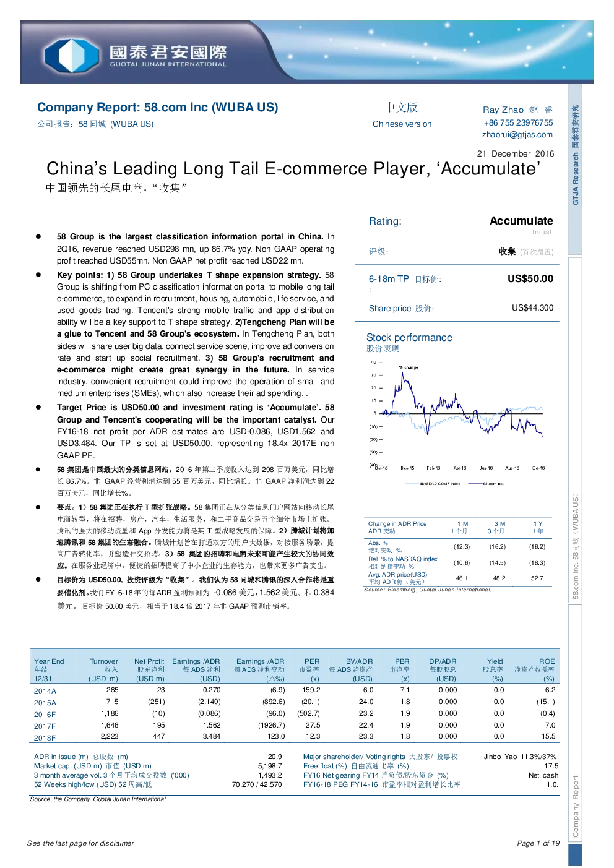Click the 2017F row label
Viewport: 614px width, 868px height.
pos(45,726)
